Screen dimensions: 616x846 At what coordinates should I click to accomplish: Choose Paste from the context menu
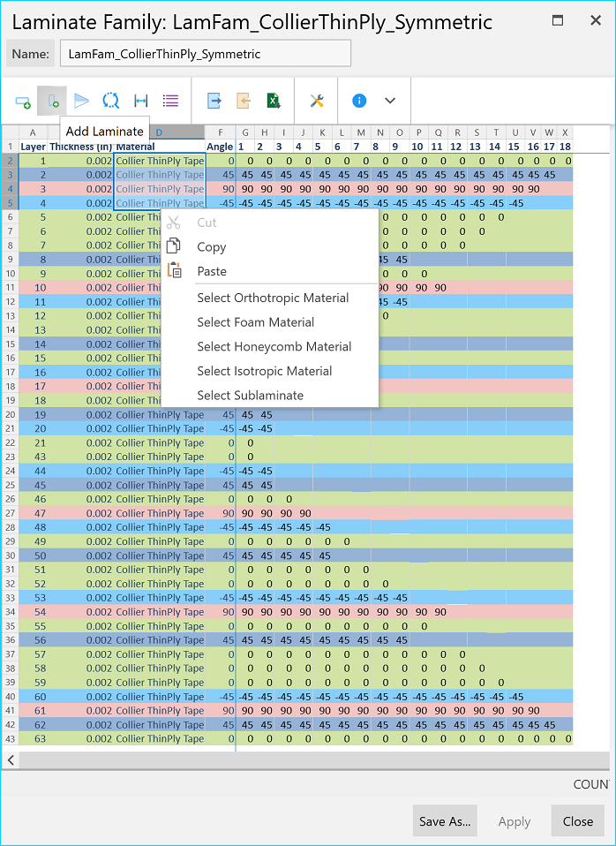[x=270, y=271]
